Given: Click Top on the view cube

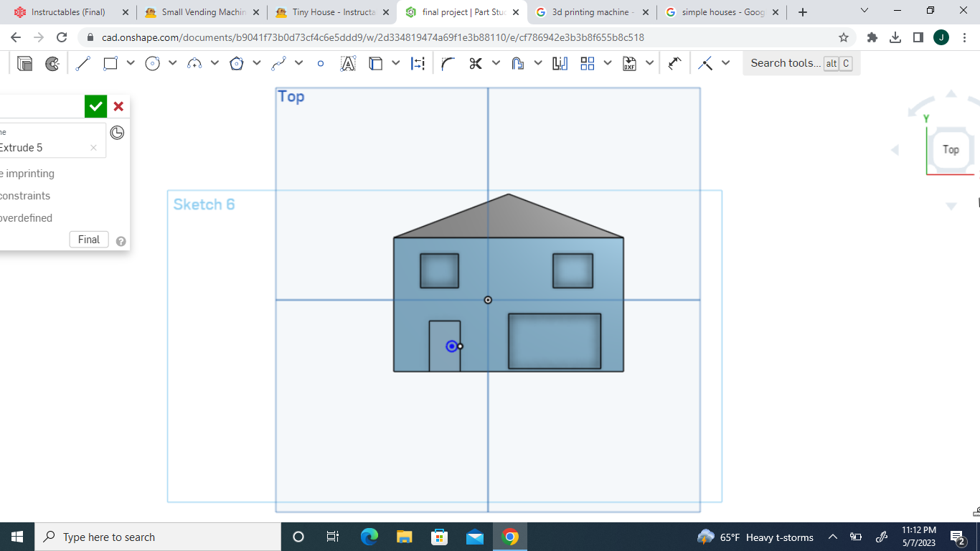Looking at the screenshot, I should coord(951,150).
